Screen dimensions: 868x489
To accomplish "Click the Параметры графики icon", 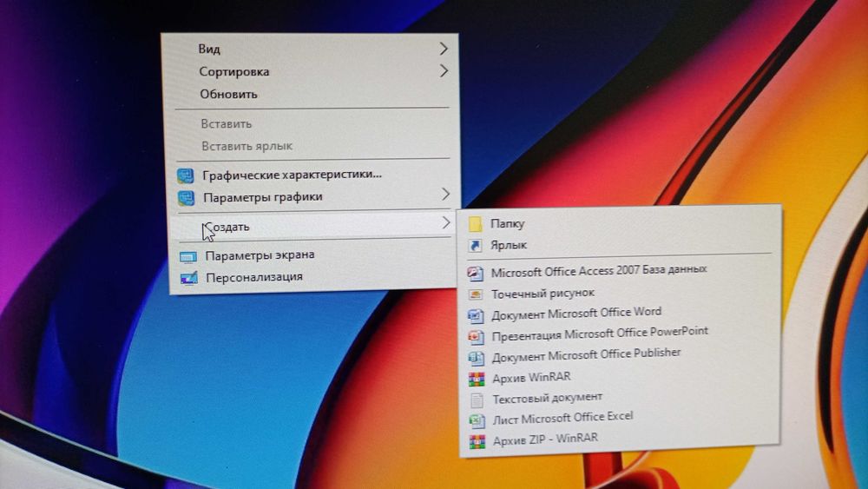I will coord(186,198).
